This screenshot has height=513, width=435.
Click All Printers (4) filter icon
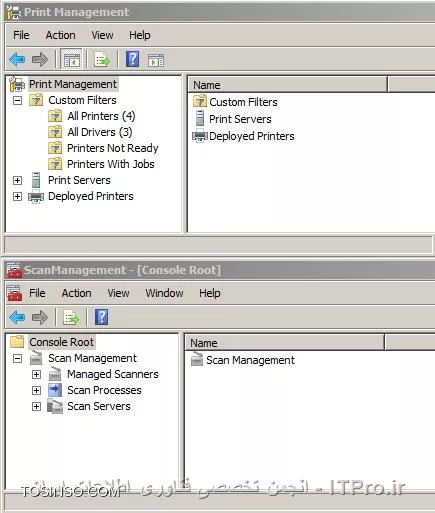pyautogui.click(x=55, y=116)
